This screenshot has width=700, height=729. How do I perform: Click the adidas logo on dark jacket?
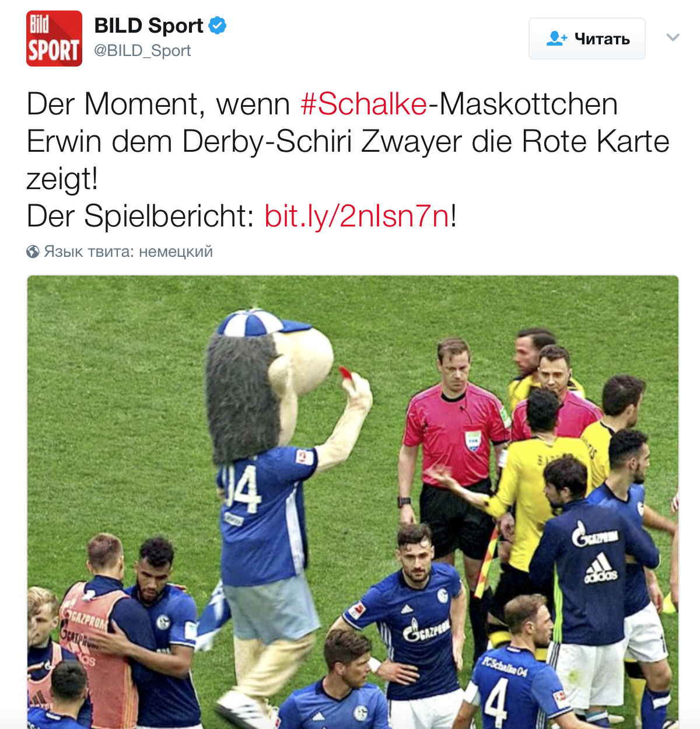(601, 569)
